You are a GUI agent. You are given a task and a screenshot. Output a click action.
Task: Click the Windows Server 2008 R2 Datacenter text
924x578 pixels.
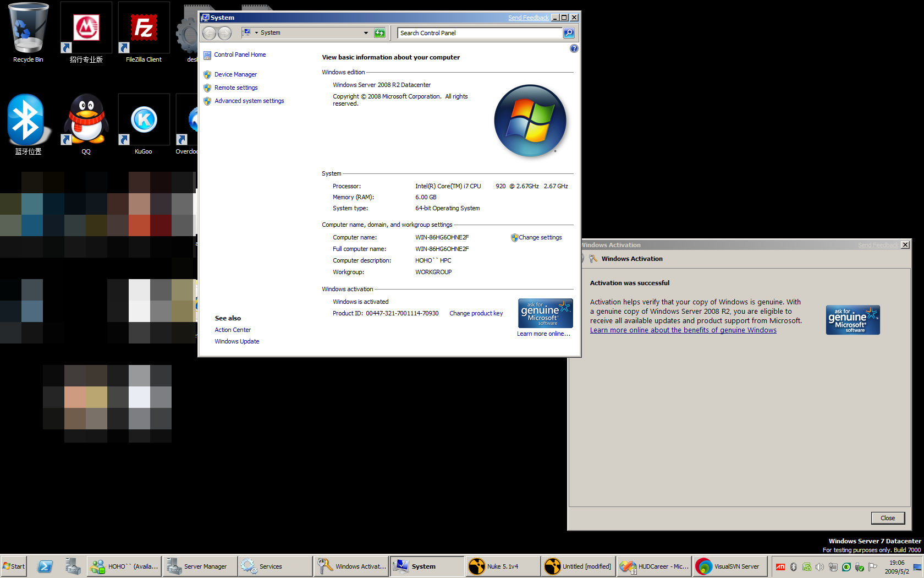(382, 85)
